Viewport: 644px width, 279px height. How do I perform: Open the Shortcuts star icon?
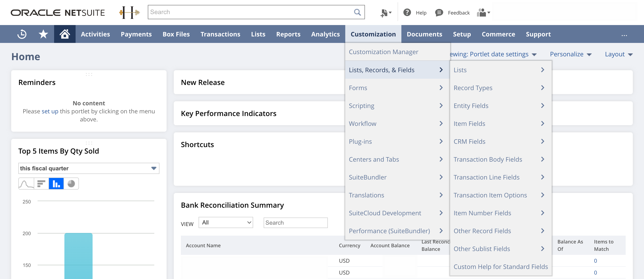[43, 34]
